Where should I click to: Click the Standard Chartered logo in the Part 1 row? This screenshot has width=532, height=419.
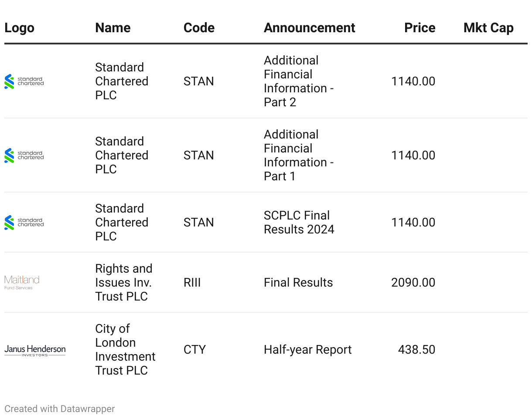(x=24, y=155)
